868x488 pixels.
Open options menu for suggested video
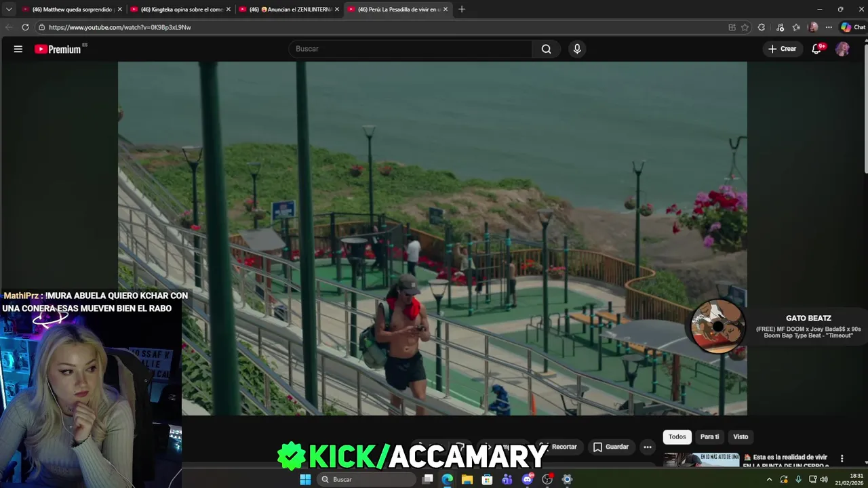(x=842, y=458)
